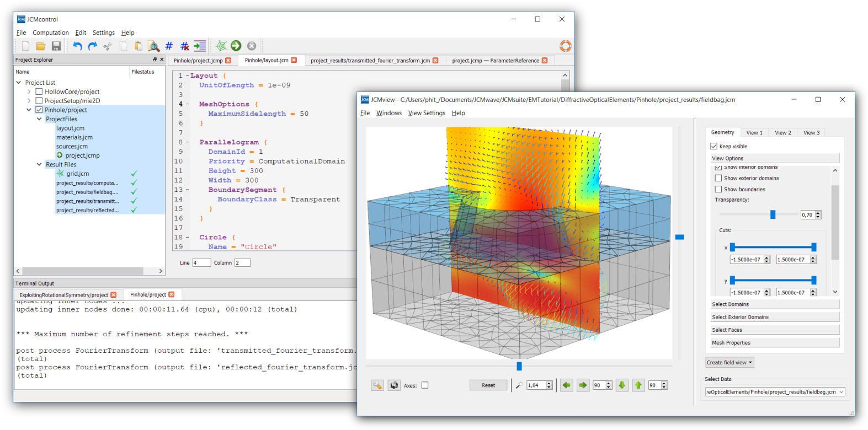Click the zoom value field 1,04
The width and height of the screenshot is (868, 430).
click(x=536, y=385)
